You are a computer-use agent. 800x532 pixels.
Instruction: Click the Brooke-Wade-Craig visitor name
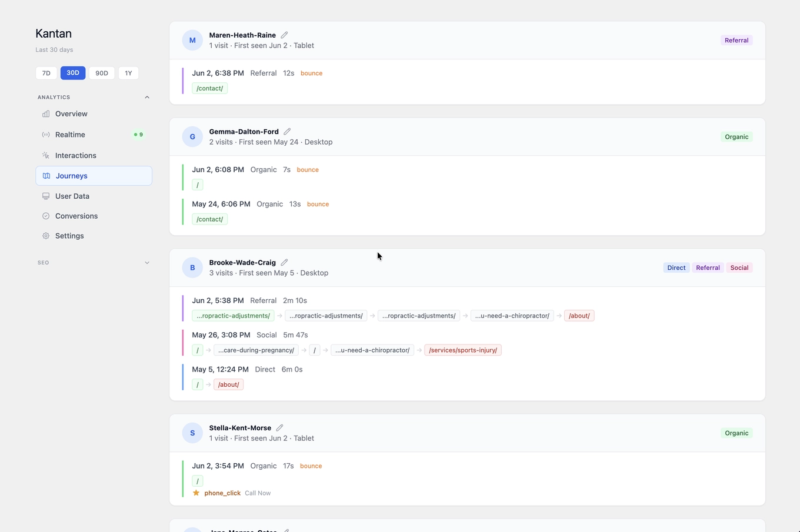[242, 263]
